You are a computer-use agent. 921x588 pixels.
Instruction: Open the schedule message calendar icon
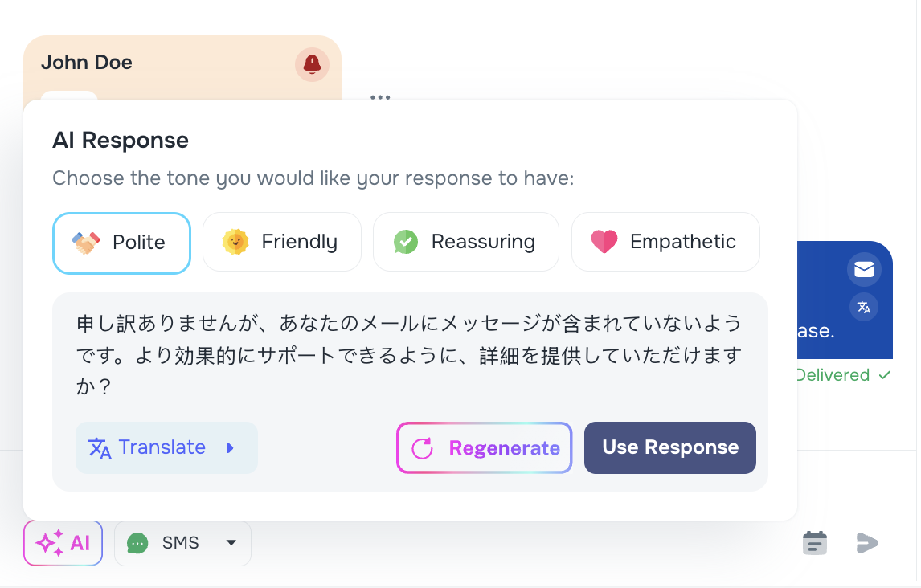click(814, 542)
